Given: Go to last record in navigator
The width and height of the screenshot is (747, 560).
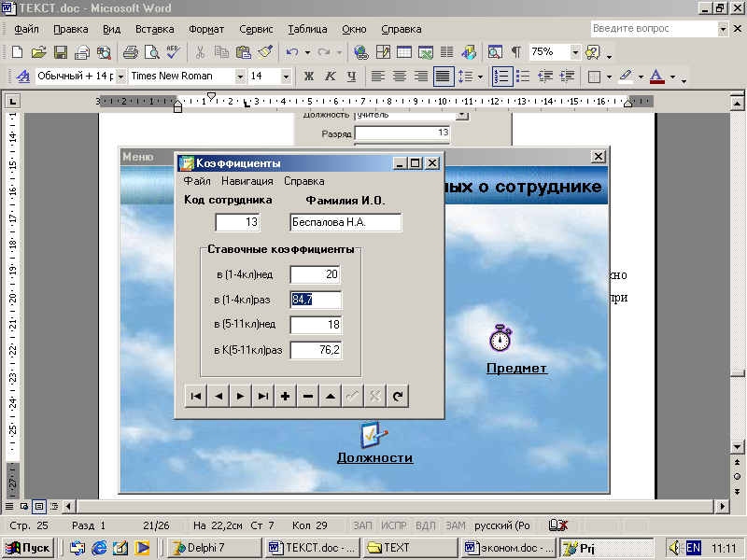Looking at the screenshot, I should [x=263, y=396].
